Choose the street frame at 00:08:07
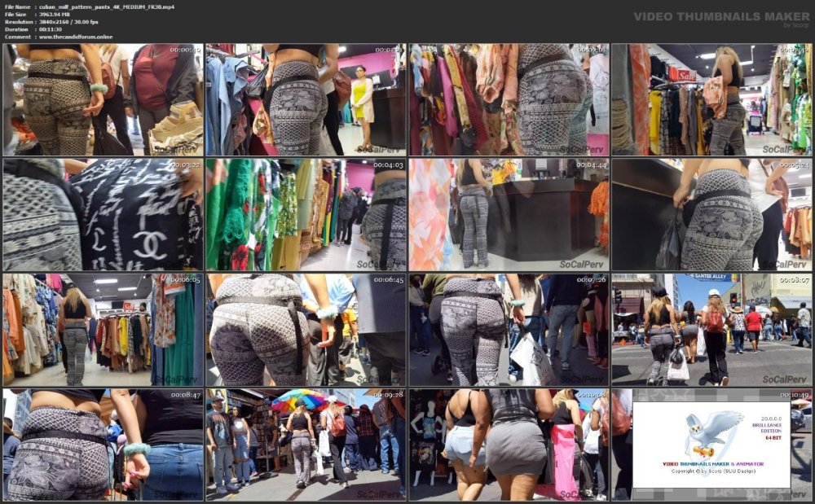 pos(711,330)
